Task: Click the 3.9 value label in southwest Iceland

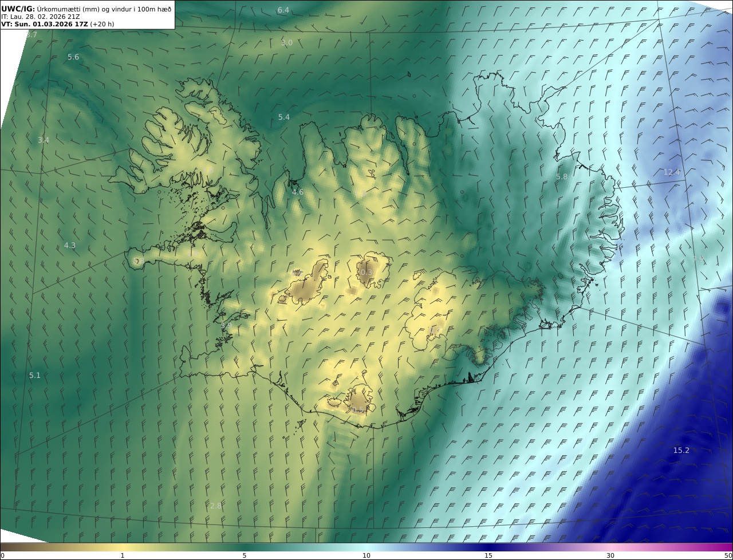Action: (226, 326)
